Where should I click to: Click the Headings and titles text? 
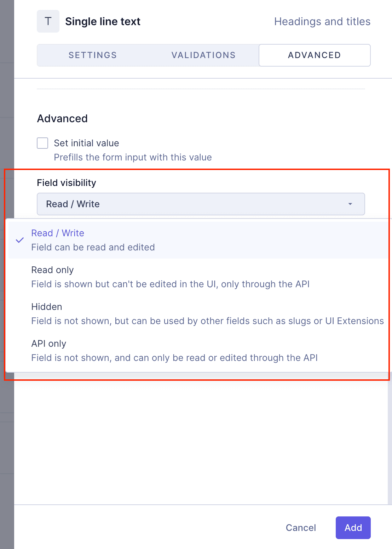pyautogui.click(x=322, y=22)
